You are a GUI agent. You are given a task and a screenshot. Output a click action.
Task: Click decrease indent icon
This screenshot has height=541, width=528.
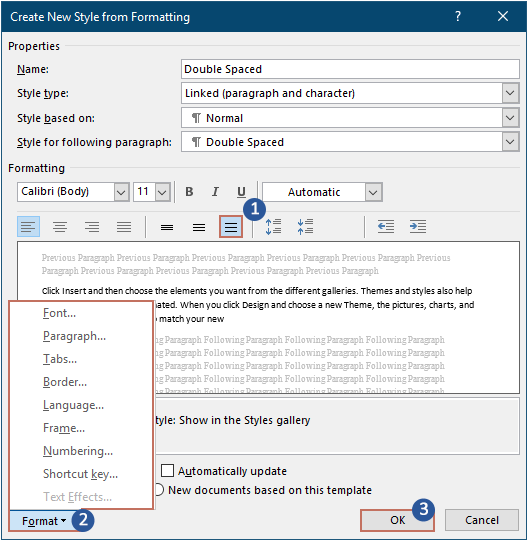click(x=385, y=227)
